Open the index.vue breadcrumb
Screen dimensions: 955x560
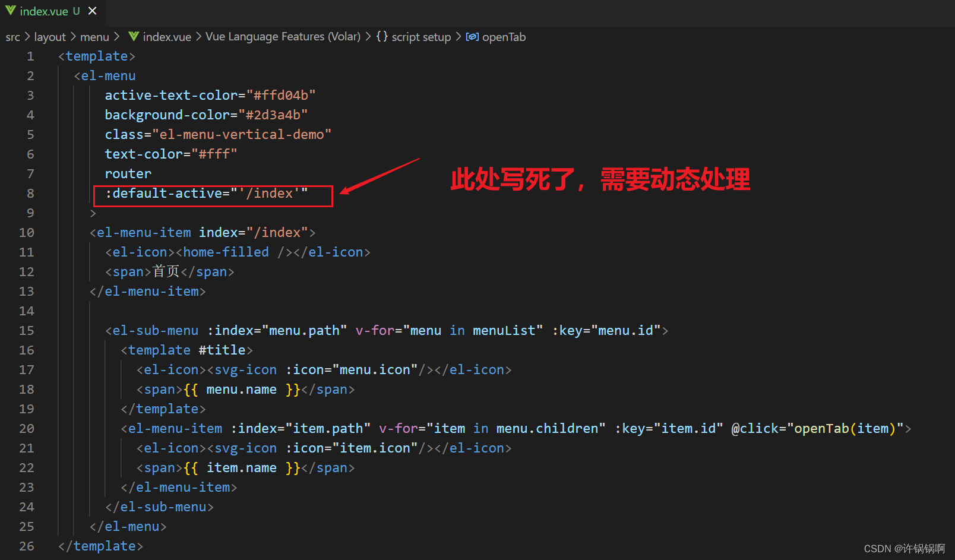[x=167, y=37]
